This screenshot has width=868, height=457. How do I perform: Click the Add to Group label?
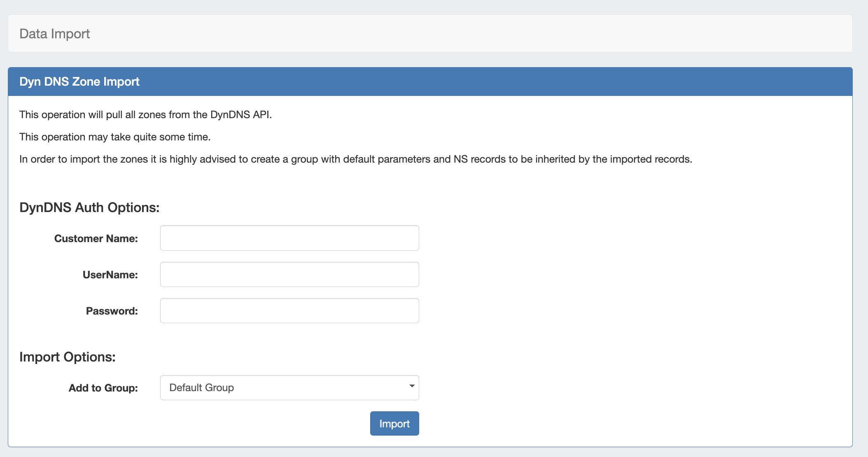(103, 388)
